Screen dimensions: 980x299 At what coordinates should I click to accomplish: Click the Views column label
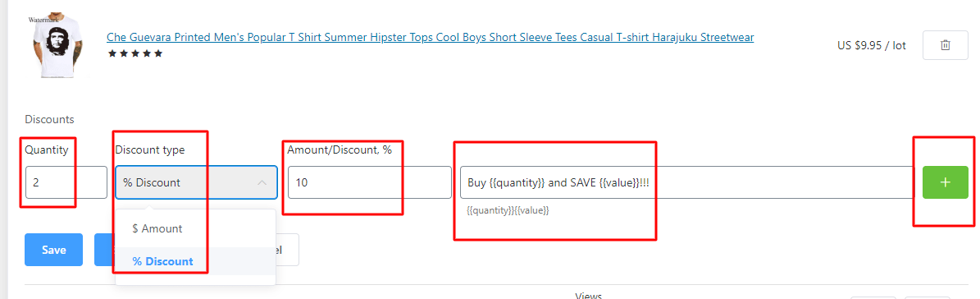[587, 296]
